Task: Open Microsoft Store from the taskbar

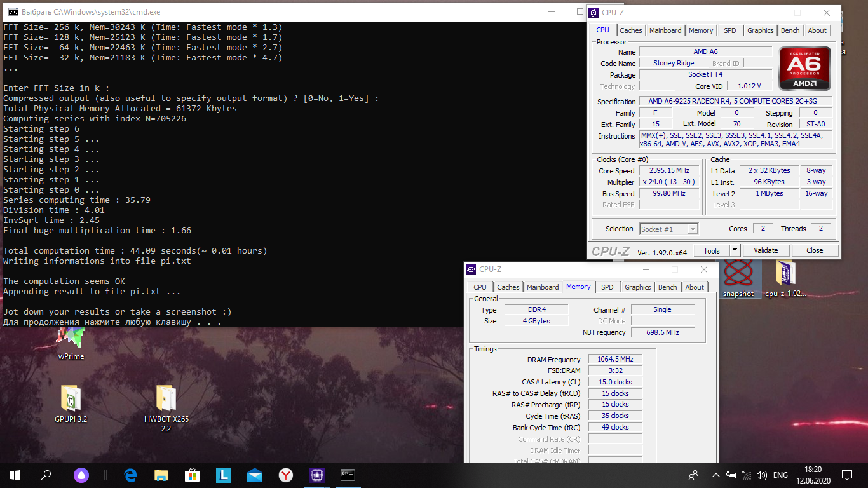Action: click(192, 475)
